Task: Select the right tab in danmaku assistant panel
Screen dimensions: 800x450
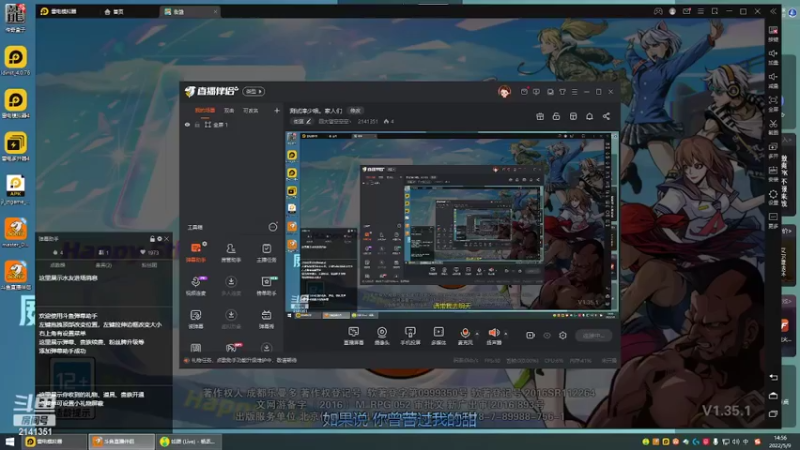Action: 149,265
